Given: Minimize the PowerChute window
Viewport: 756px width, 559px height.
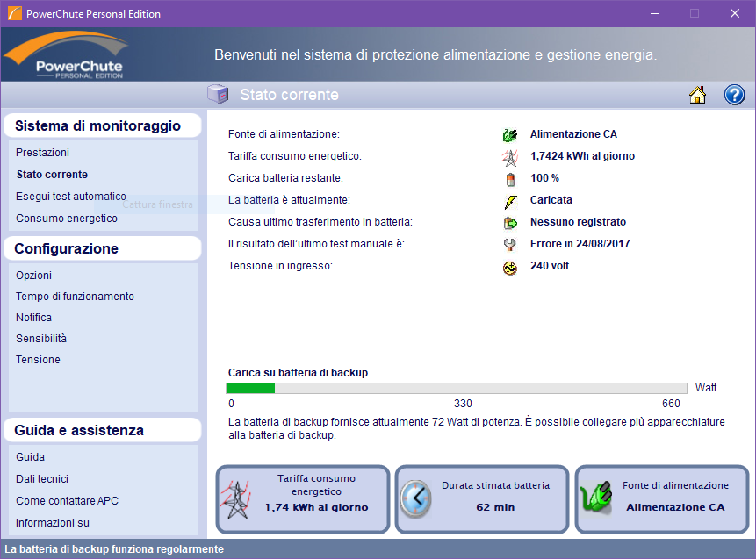Looking at the screenshot, I should click(655, 13).
